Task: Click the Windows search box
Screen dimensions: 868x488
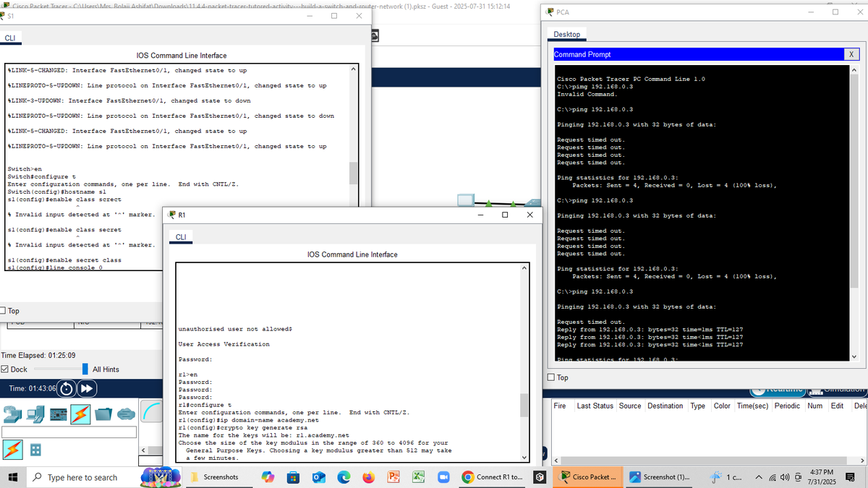Action: click(x=82, y=477)
